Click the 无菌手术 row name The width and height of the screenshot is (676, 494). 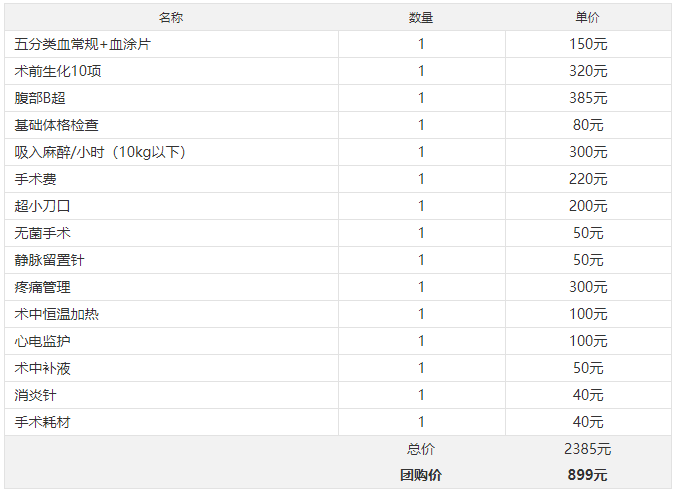[42, 233]
